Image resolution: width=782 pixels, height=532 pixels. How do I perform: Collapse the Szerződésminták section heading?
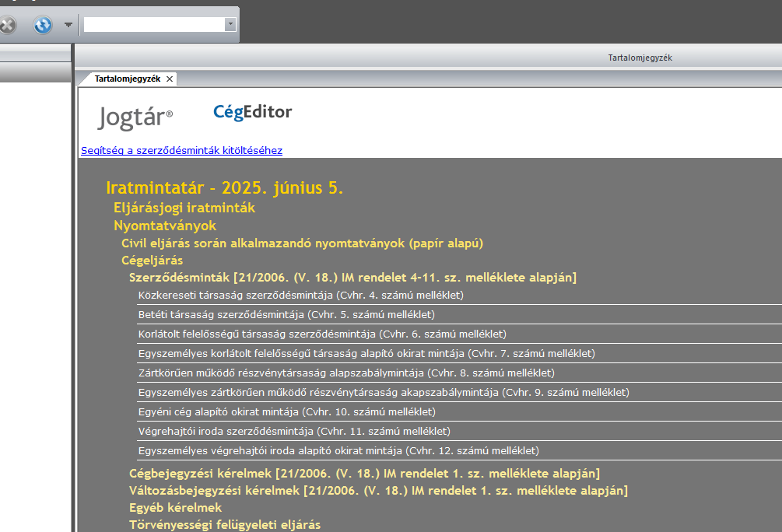tap(352, 277)
